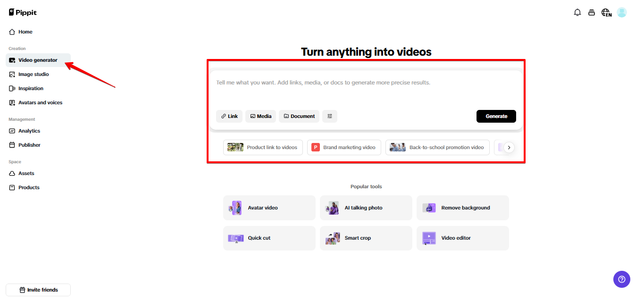Open Image studio in sidebar
This screenshot has width=644, height=301.
(x=38, y=74)
